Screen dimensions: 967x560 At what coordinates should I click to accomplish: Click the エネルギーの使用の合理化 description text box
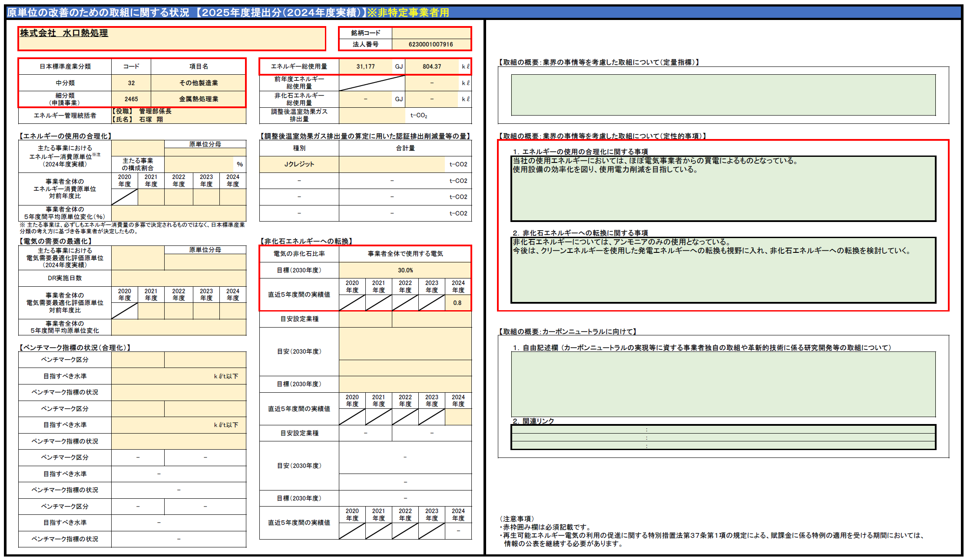[723, 189]
